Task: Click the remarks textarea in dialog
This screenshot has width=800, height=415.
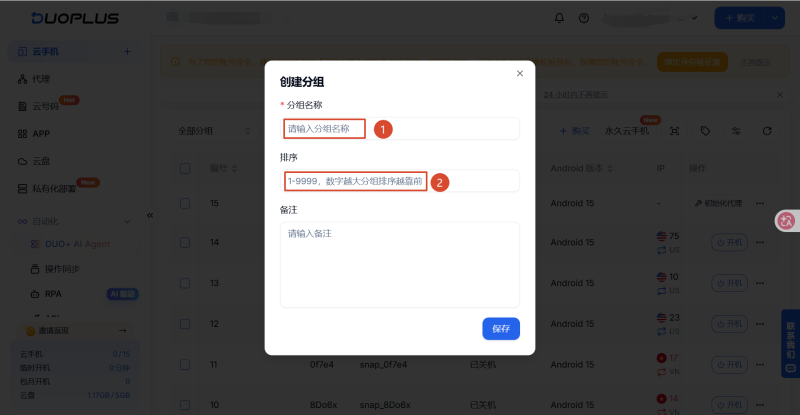Action: pos(399,264)
